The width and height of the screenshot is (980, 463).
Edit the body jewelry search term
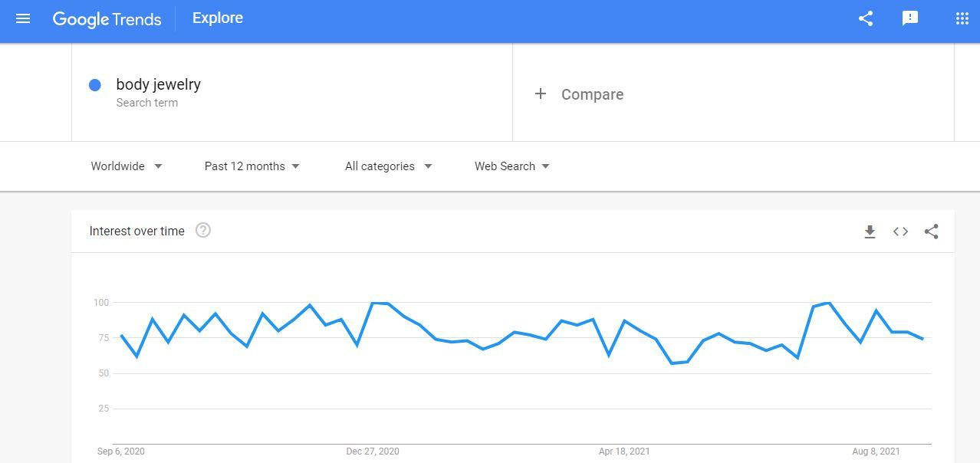point(159,84)
